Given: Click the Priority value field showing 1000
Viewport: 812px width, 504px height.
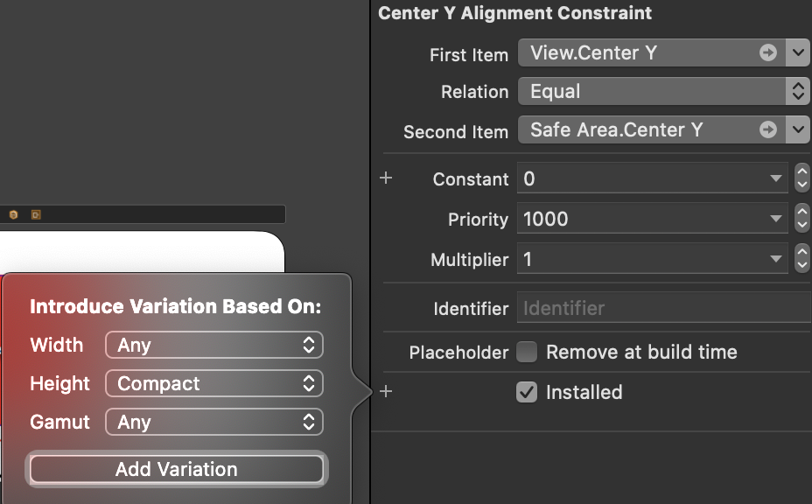Looking at the screenshot, I should [x=653, y=219].
